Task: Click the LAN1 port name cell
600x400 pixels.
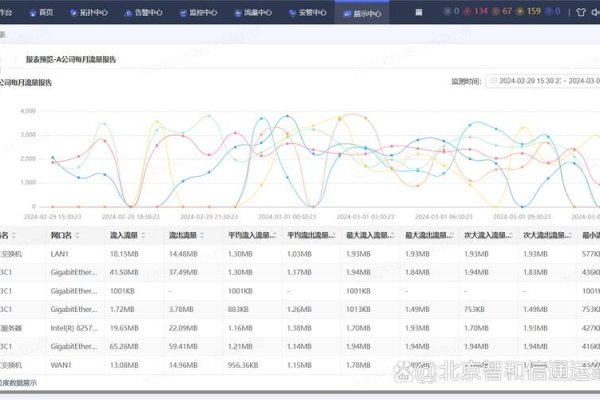Action: pos(59,254)
